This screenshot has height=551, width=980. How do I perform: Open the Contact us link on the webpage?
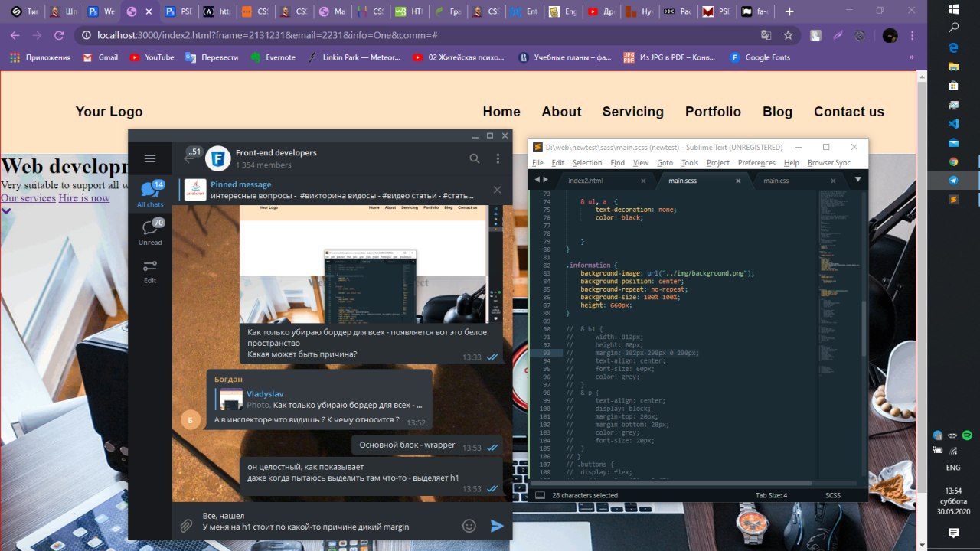(x=849, y=112)
